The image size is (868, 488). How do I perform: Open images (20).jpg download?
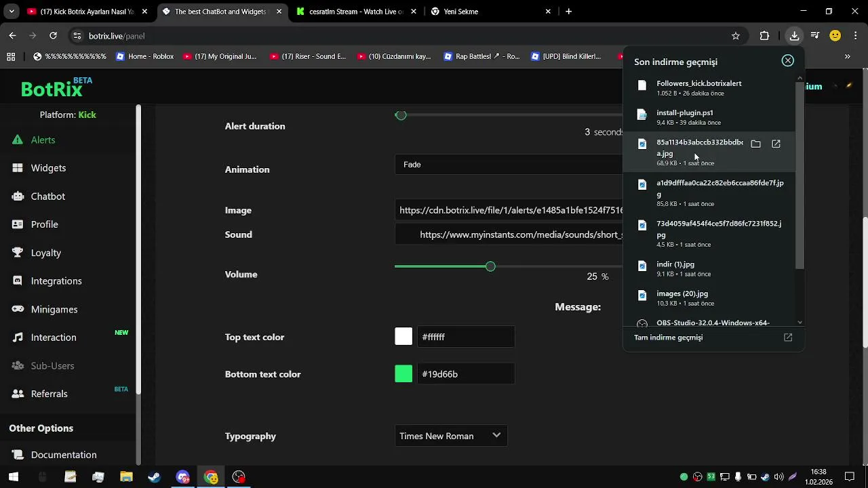point(709,298)
